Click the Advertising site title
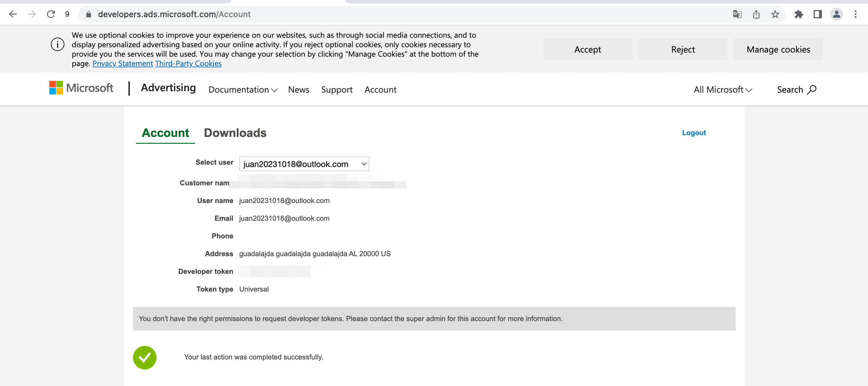868x386 pixels. [x=168, y=88]
